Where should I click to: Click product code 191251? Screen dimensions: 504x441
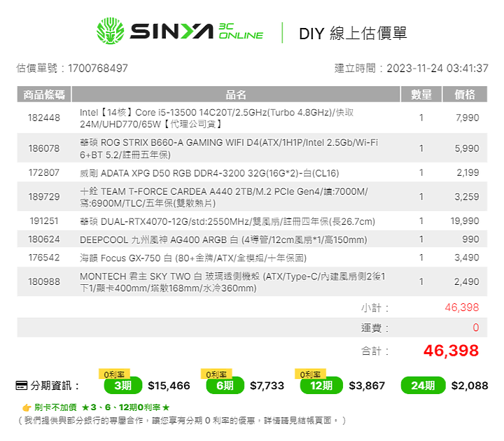(44, 220)
